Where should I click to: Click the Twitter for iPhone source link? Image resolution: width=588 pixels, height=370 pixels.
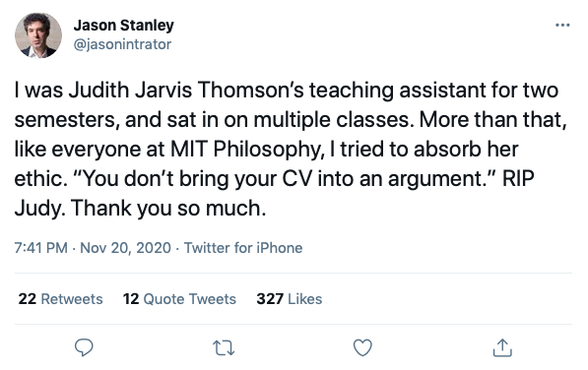pyautogui.click(x=243, y=248)
